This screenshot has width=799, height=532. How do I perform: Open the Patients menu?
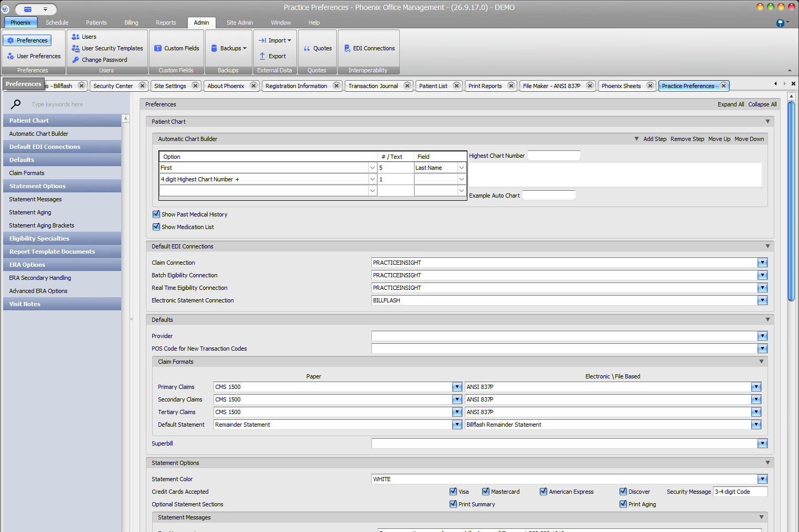(97, 23)
